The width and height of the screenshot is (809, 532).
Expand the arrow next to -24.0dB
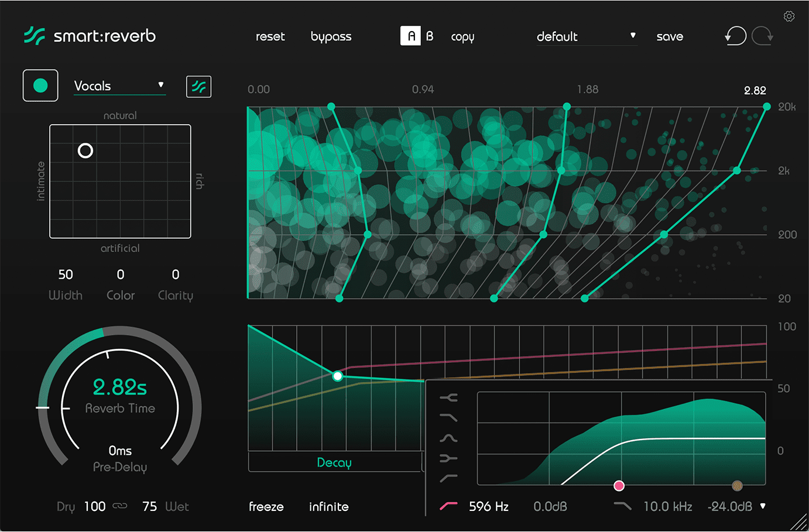(763, 506)
